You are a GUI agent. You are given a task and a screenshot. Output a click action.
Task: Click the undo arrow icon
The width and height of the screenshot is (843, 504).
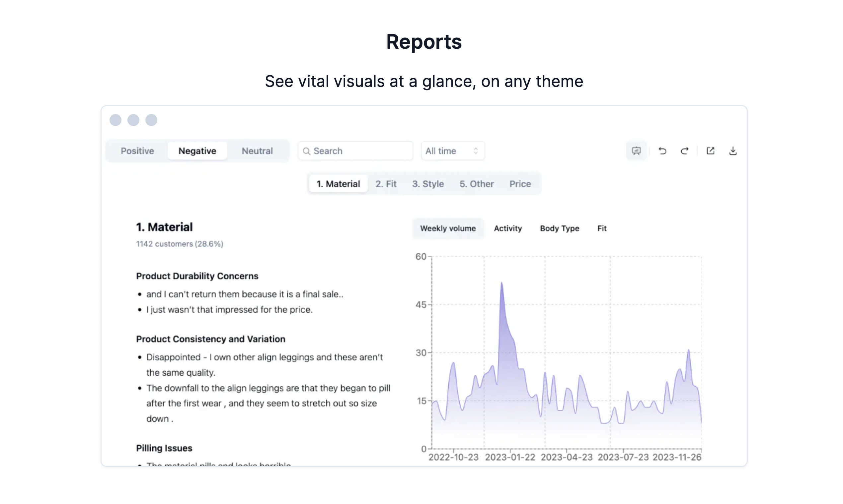[662, 151]
